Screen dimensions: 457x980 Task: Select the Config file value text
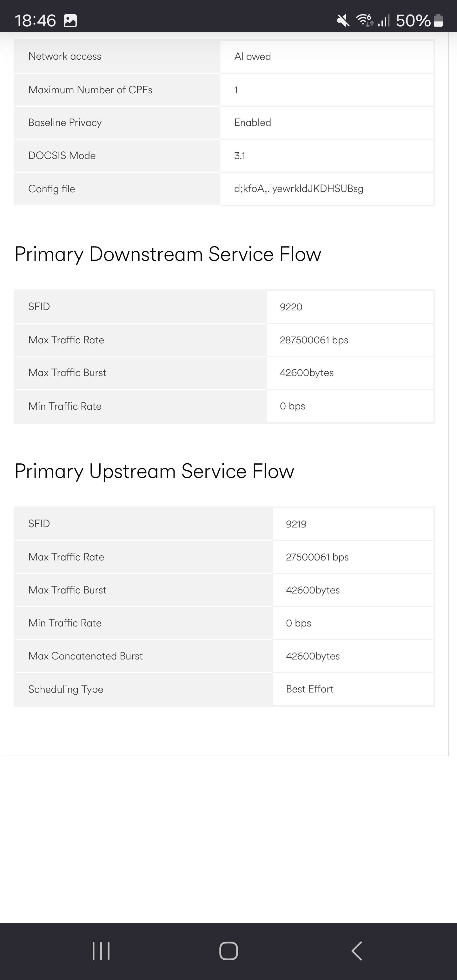click(x=299, y=189)
